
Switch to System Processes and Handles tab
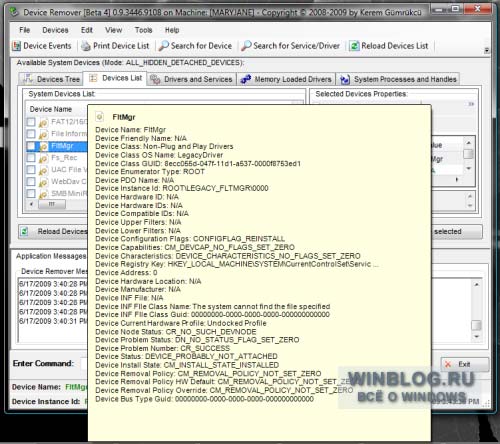398,79
